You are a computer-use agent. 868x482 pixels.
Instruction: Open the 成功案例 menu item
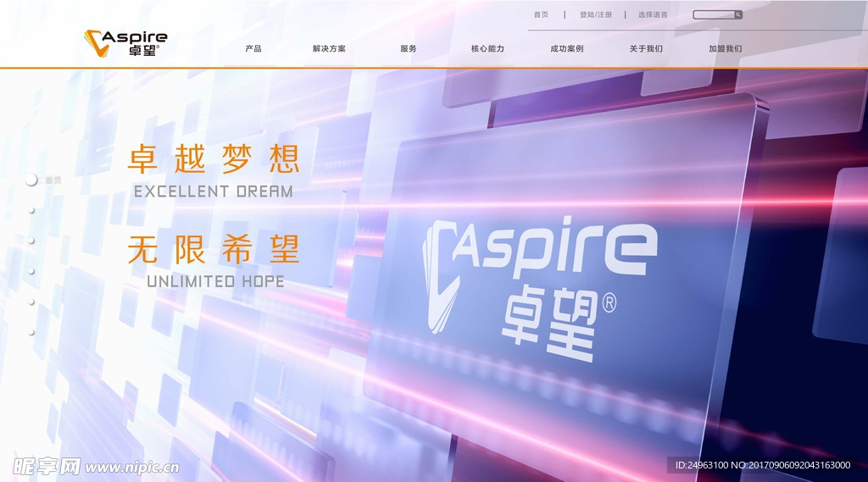tap(567, 48)
